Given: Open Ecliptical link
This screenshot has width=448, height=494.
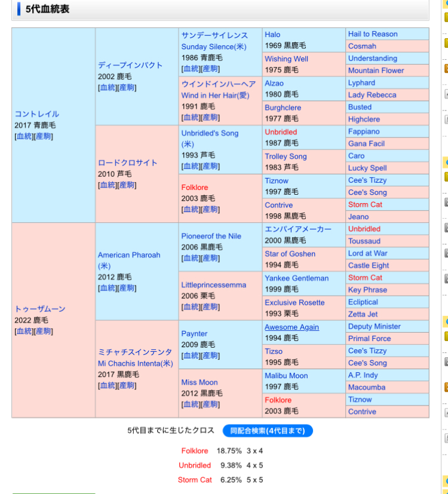Looking at the screenshot, I should point(363,302).
